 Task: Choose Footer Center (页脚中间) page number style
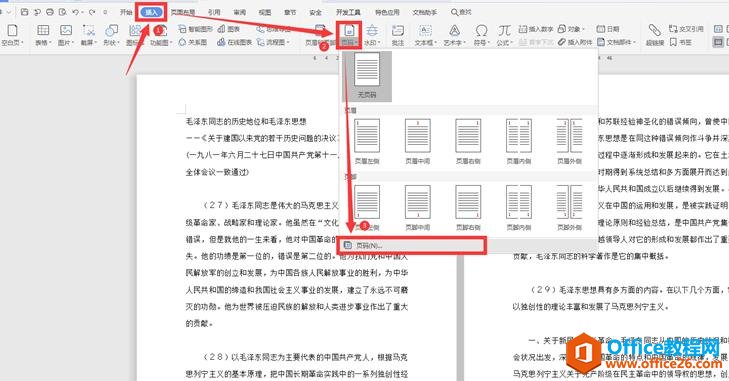click(418, 207)
